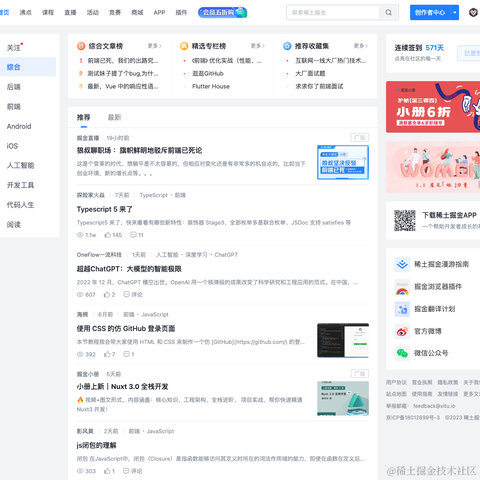
Task: Open the Flutter House column
Action: point(211,86)
